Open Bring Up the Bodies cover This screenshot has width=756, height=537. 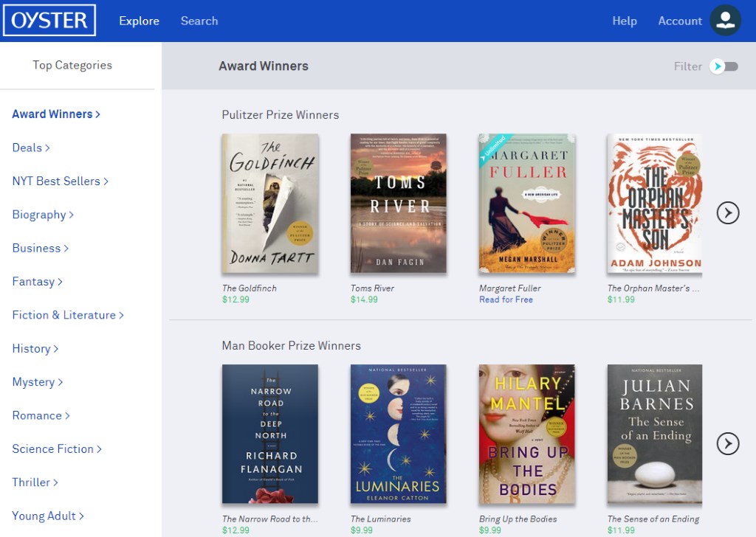527,434
